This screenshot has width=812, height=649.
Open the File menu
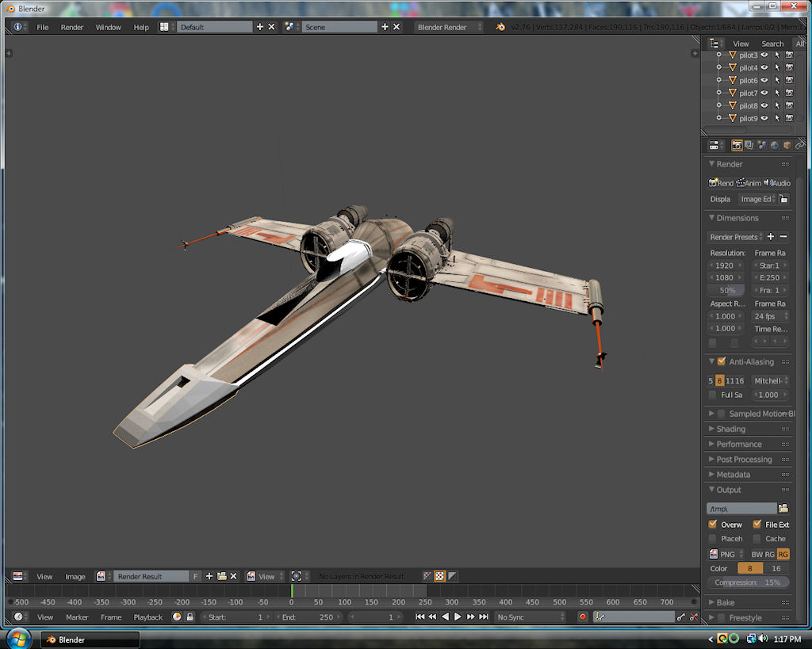pyautogui.click(x=43, y=27)
